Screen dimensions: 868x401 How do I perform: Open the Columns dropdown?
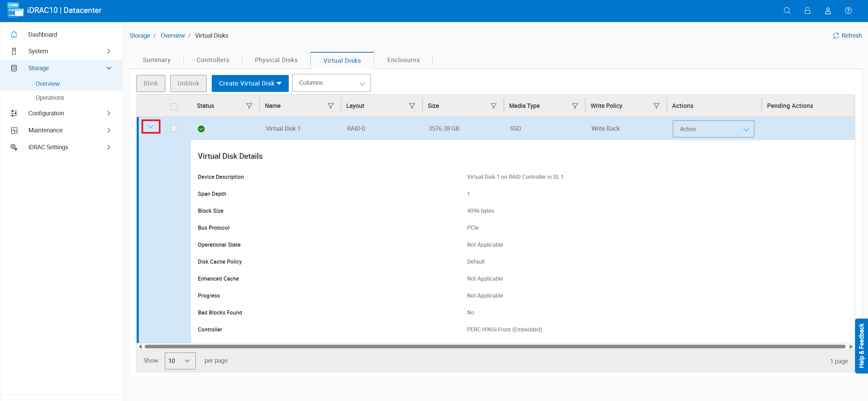tap(331, 83)
